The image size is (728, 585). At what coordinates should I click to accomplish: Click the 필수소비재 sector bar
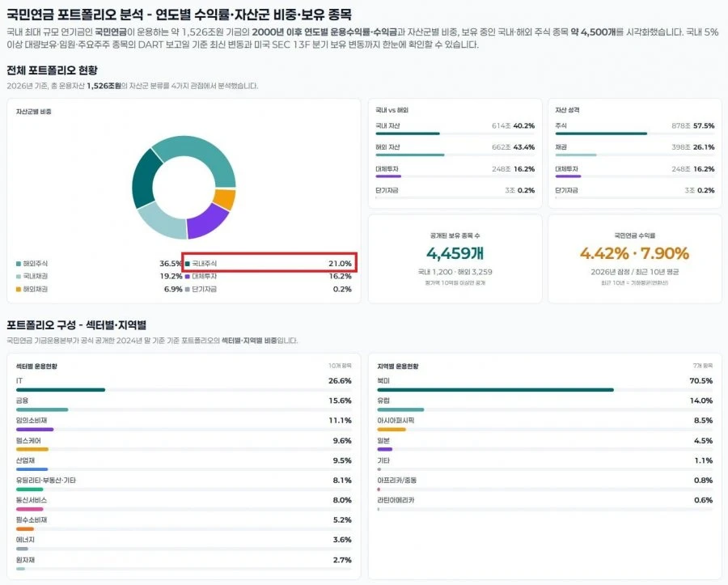[x=25, y=529]
